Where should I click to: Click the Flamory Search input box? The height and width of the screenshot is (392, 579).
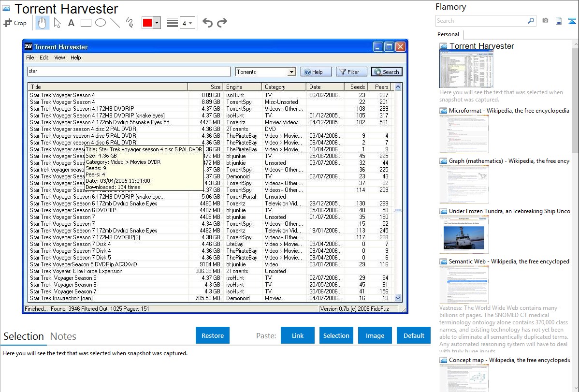pyautogui.click(x=481, y=21)
